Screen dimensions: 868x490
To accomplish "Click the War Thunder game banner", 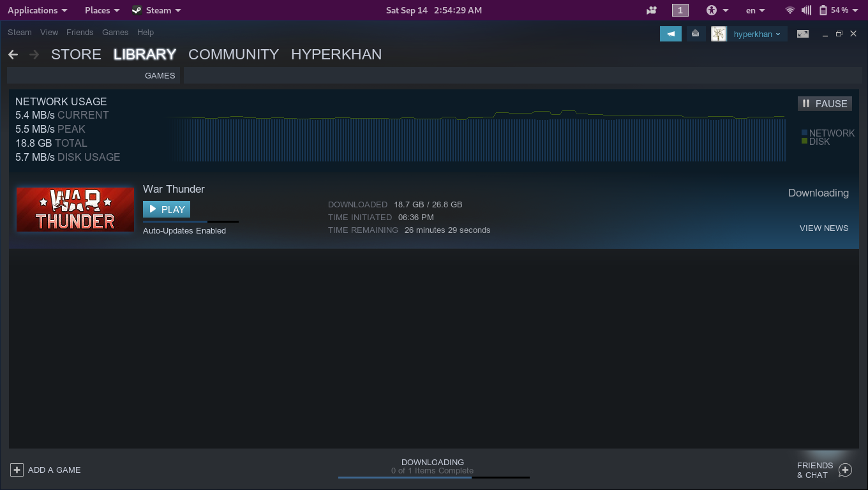I will click(75, 209).
